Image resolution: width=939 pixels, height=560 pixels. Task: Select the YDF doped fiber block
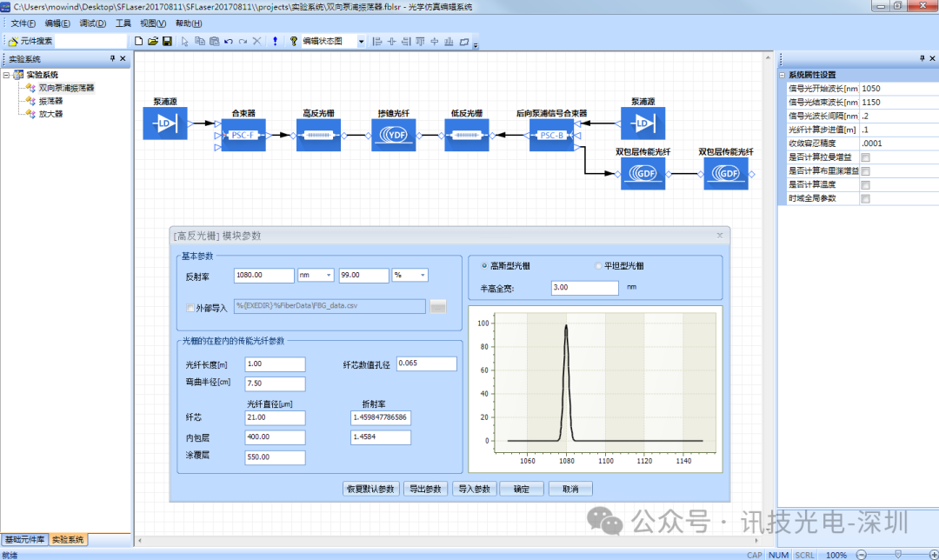tap(394, 135)
